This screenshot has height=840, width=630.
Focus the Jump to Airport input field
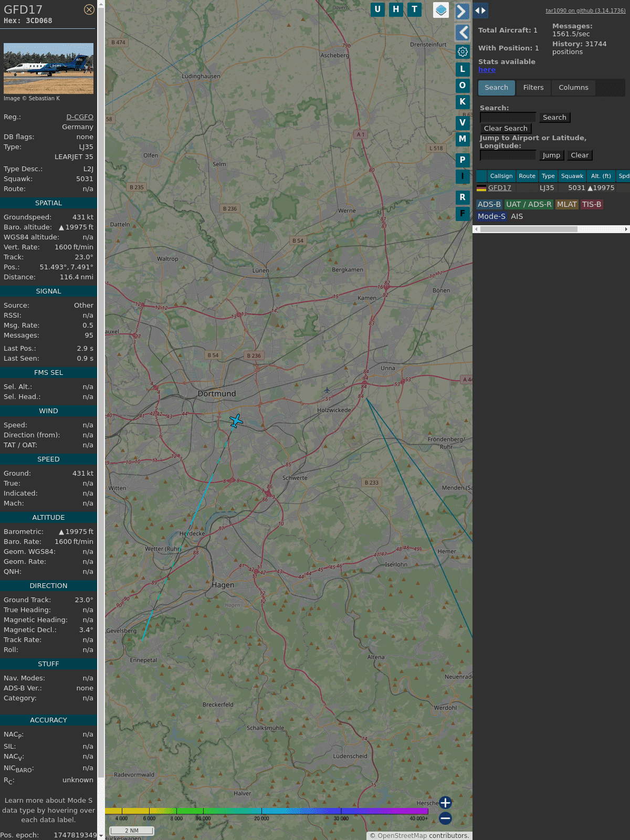tap(508, 155)
